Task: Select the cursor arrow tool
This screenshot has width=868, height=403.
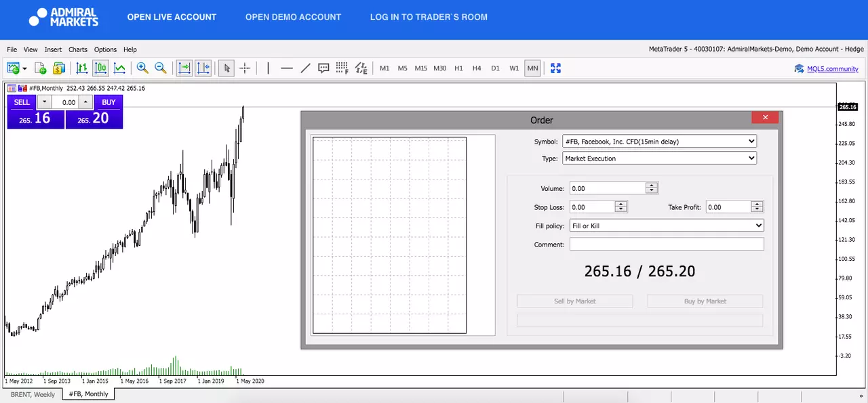Action: point(227,68)
